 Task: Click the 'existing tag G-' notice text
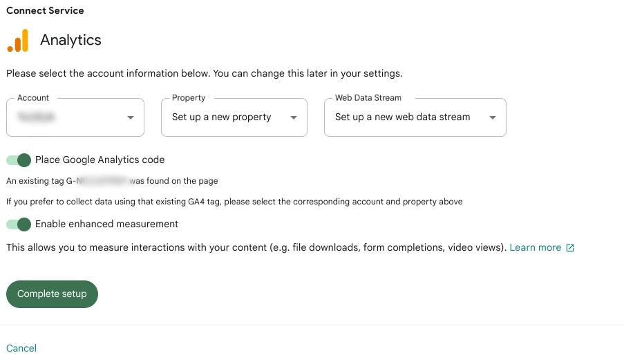(112, 181)
